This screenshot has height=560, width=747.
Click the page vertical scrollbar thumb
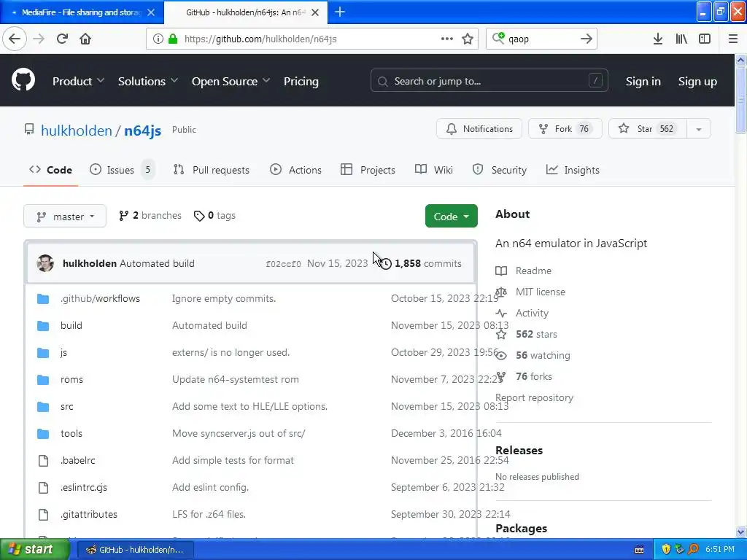(x=740, y=100)
